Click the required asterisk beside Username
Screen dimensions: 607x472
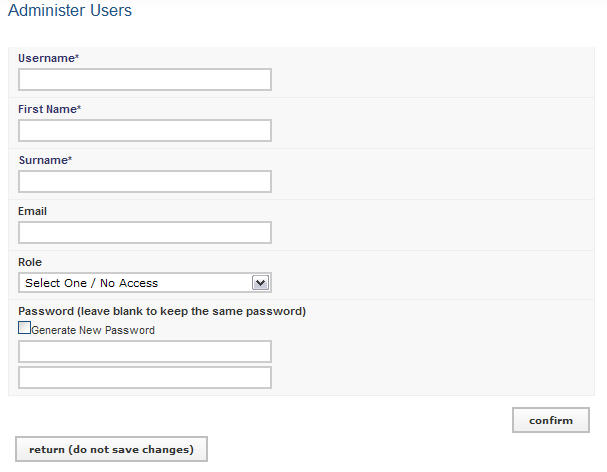coord(77,58)
